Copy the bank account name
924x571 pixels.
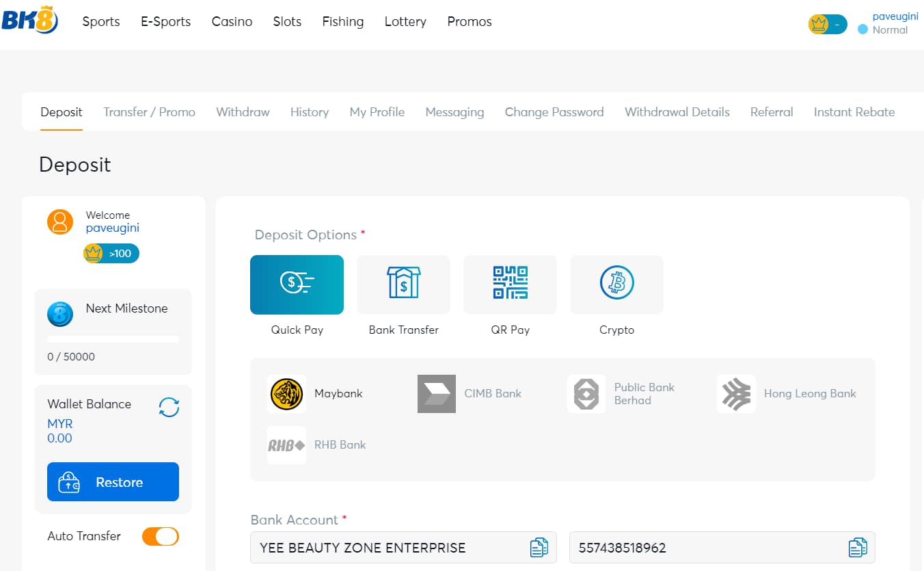click(x=539, y=548)
